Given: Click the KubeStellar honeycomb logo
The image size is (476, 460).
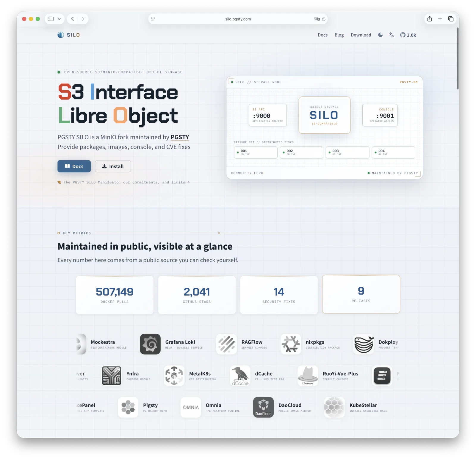Looking at the screenshot, I should [x=334, y=407].
